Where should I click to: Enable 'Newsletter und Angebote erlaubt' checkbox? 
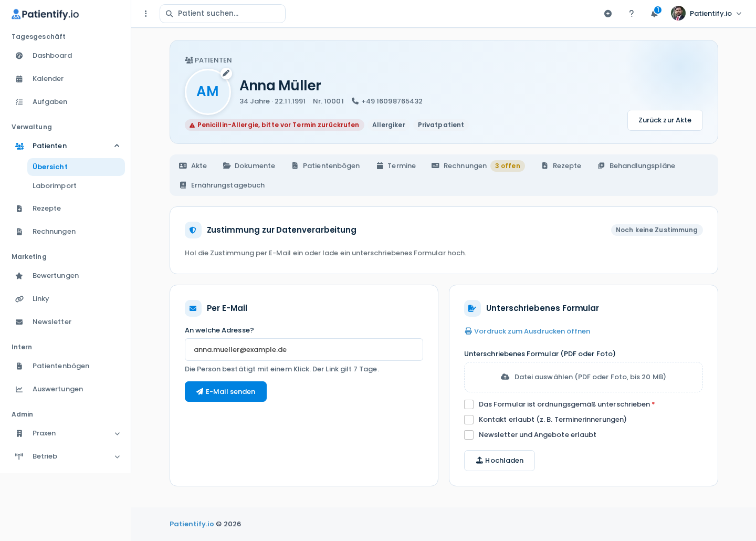(x=469, y=435)
